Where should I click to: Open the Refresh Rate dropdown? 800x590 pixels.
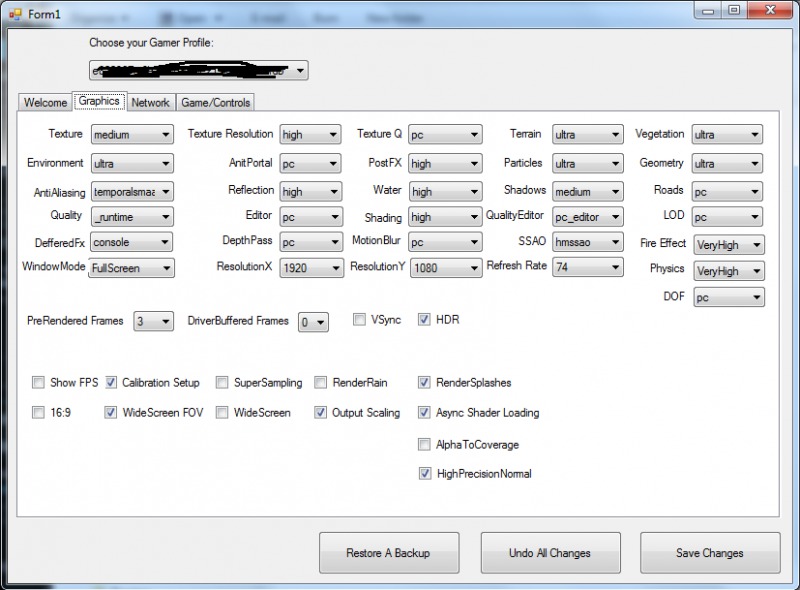(586, 267)
